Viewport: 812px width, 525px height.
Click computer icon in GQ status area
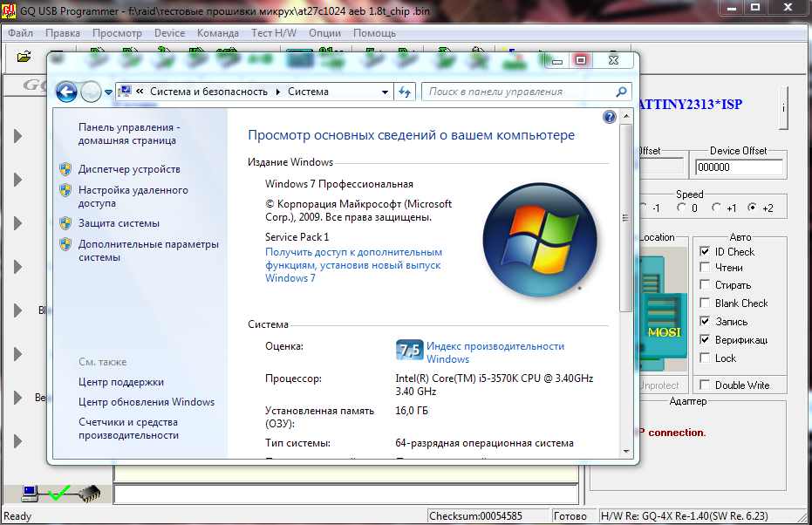[30, 494]
